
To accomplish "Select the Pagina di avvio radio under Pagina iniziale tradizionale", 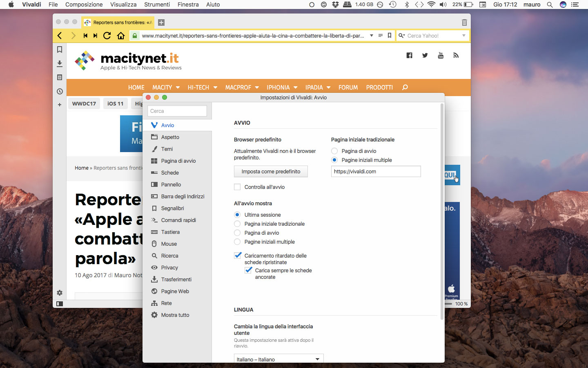I will (x=334, y=151).
